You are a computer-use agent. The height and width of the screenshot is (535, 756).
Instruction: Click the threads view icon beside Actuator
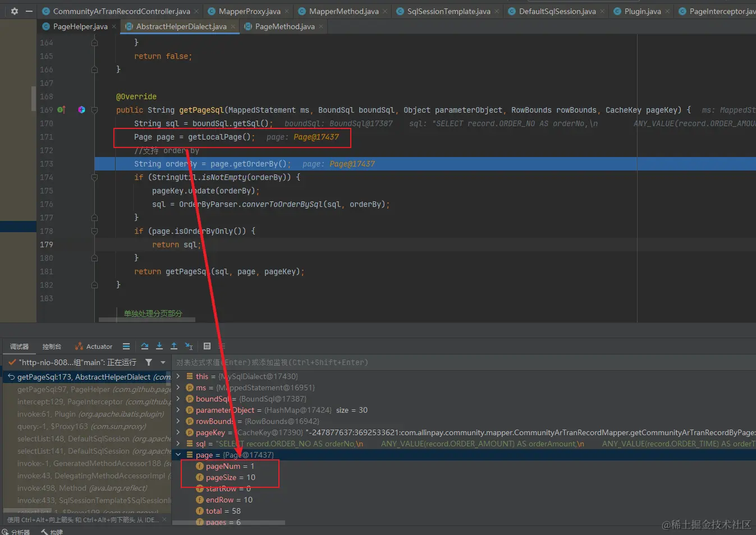point(126,346)
